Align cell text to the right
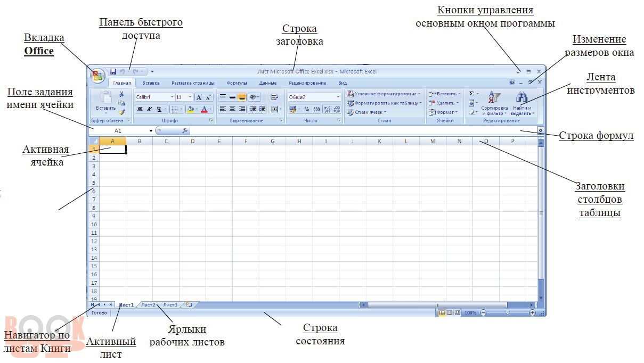 [x=242, y=109]
